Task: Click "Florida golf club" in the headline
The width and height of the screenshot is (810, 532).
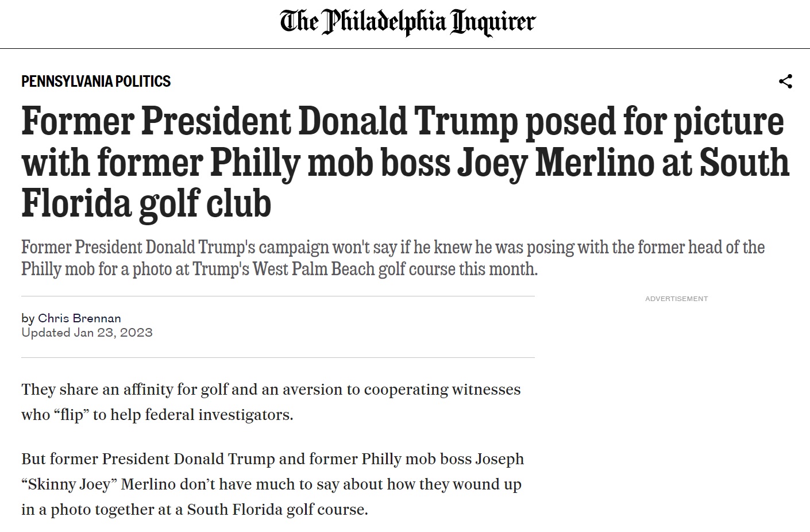Action: pyautogui.click(x=146, y=204)
